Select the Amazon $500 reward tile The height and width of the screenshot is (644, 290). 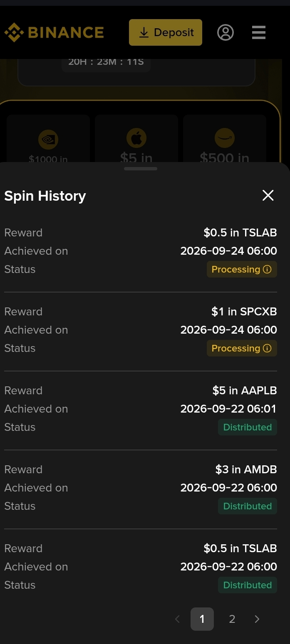coord(225,139)
